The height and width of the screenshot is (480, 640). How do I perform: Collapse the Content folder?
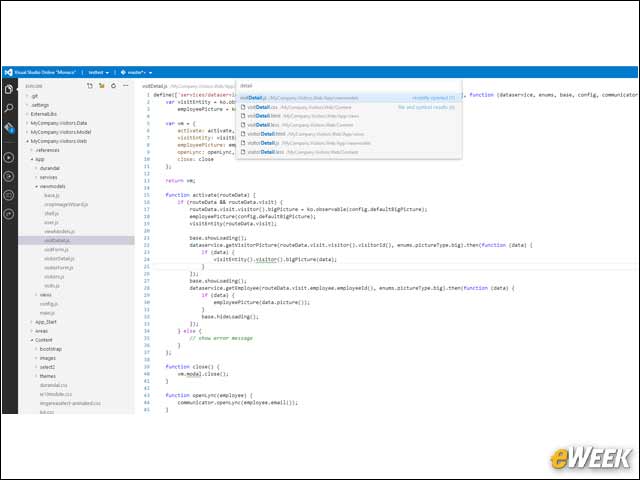[43, 340]
